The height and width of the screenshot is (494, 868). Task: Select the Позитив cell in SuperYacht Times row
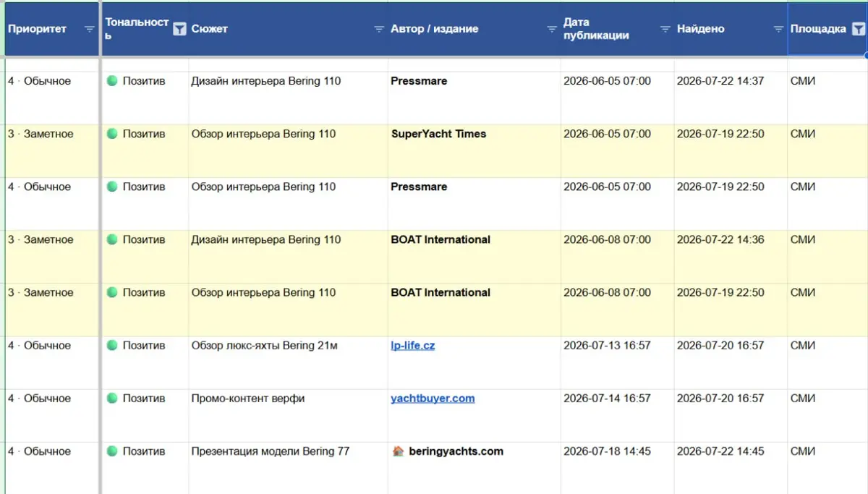(145, 151)
